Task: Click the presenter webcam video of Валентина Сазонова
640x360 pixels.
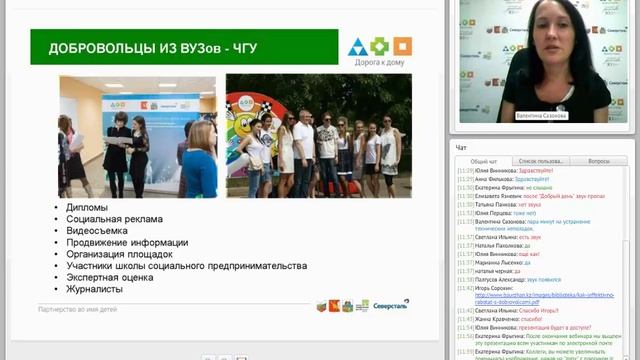Action: coord(543,61)
